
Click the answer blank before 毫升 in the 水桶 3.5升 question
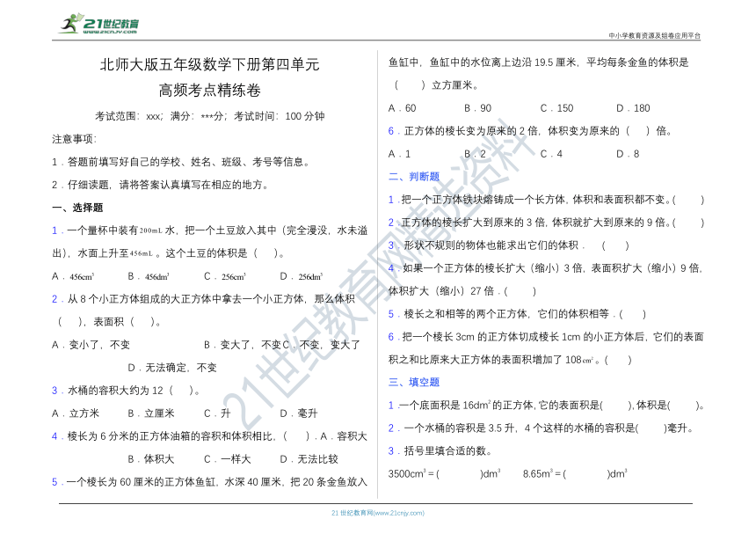pyautogui.click(x=651, y=428)
